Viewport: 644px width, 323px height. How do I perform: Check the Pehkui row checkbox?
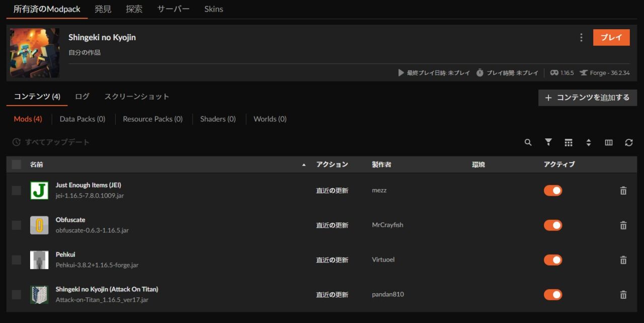click(x=17, y=260)
